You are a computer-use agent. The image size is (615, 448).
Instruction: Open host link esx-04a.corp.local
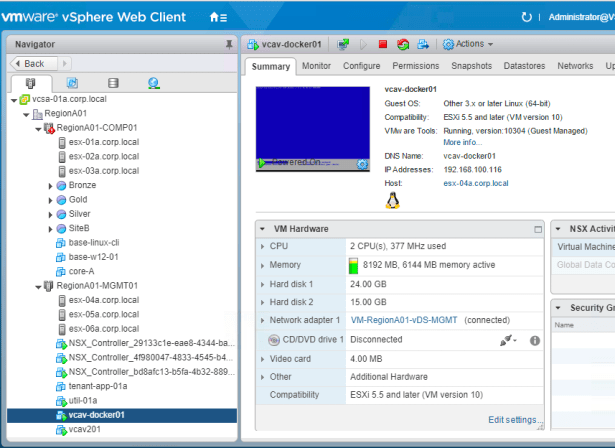[476, 183]
